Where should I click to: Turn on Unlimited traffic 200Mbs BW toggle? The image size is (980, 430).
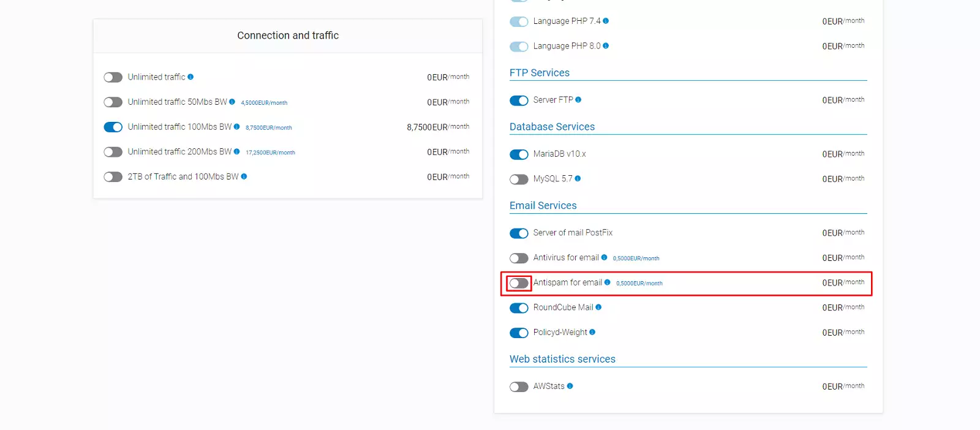113,152
